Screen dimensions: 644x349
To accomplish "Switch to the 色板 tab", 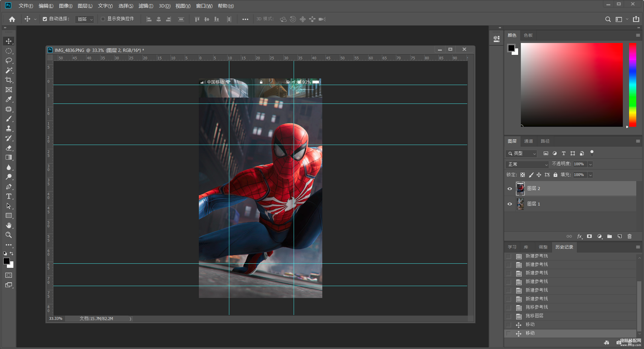I will tap(528, 35).
